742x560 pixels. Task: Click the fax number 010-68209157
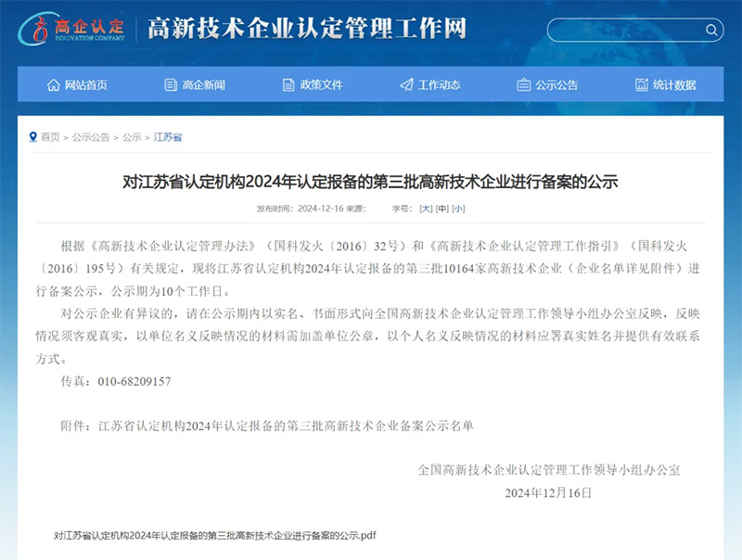pos(134,381)
